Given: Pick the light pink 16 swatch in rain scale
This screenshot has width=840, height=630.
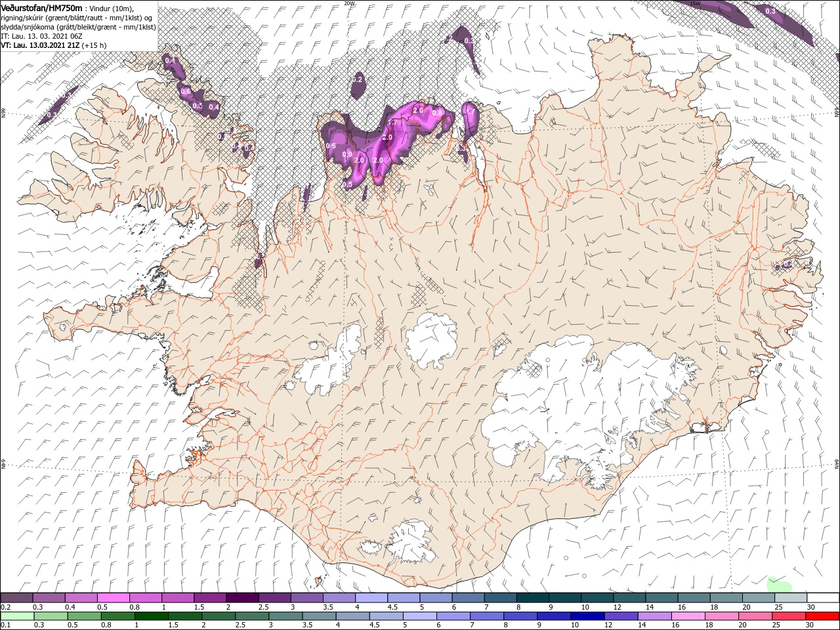Looking at the screenshot, I should [x=688, y=616].
